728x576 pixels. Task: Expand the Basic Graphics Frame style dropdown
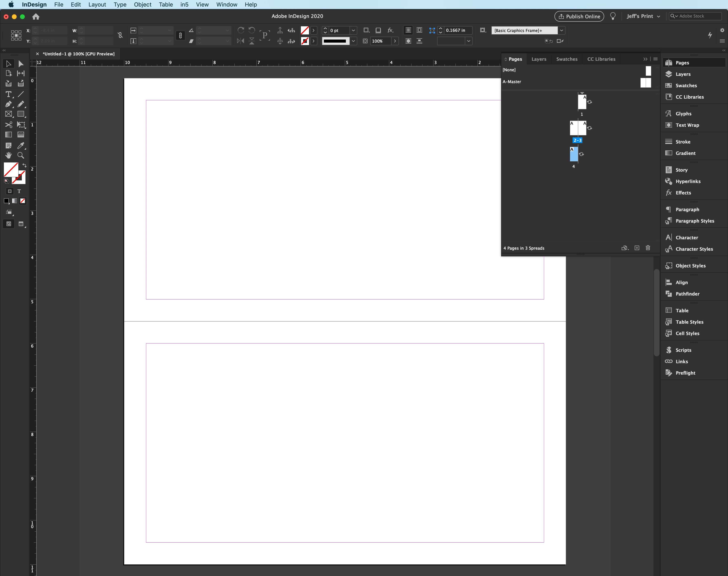click(562, 30)
